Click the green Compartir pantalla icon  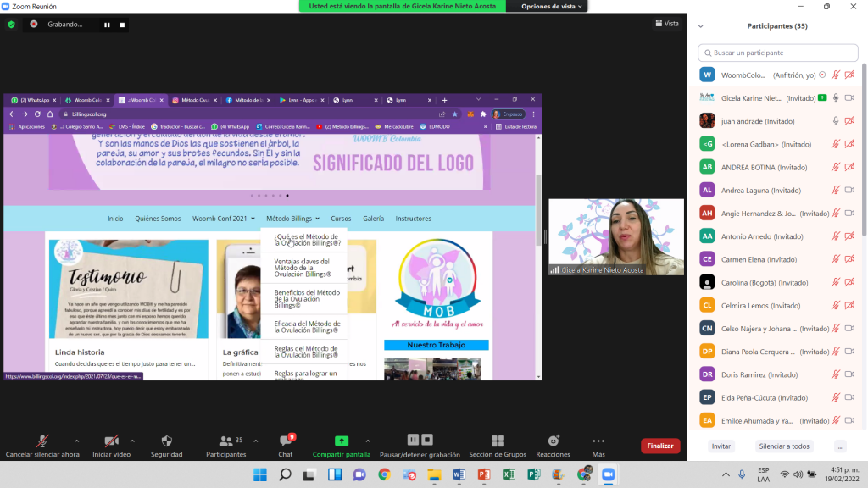[342, 441]
